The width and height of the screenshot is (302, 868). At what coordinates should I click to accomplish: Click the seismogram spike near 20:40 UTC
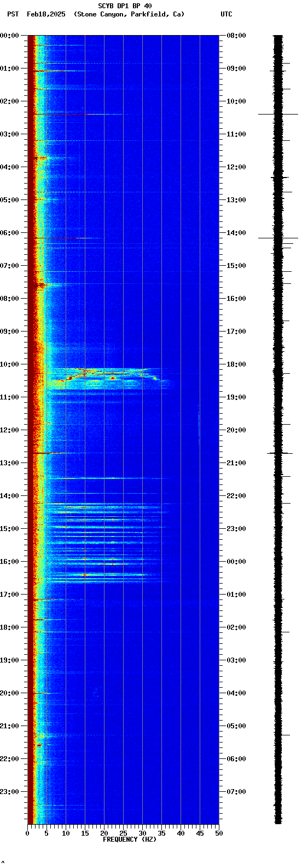click(280, 453)
